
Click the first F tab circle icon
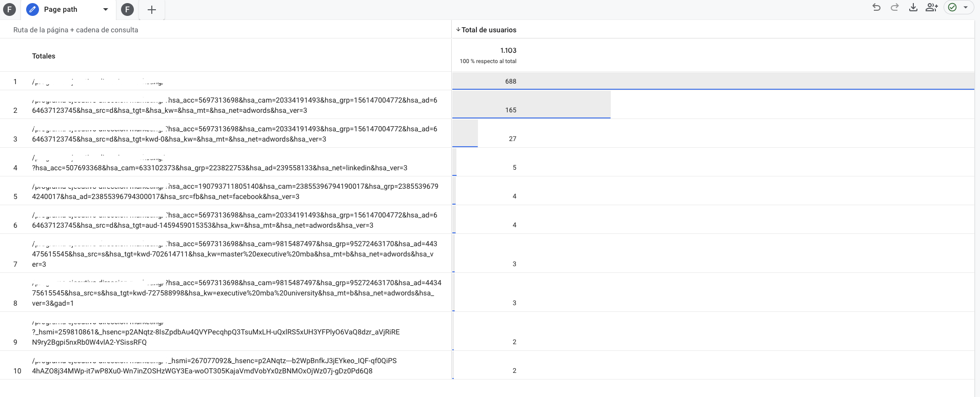[9, 9]
